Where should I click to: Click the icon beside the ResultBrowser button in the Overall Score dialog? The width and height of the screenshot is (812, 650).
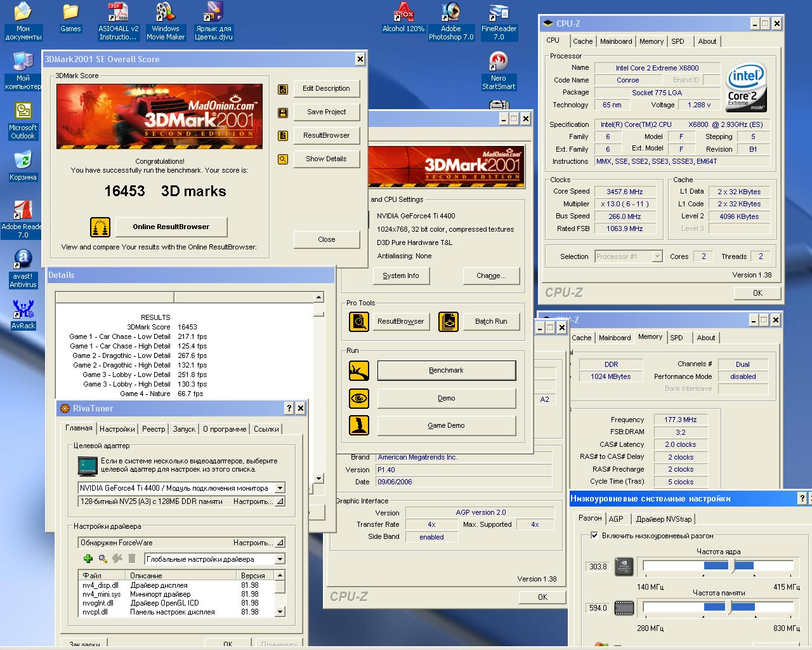283,136
